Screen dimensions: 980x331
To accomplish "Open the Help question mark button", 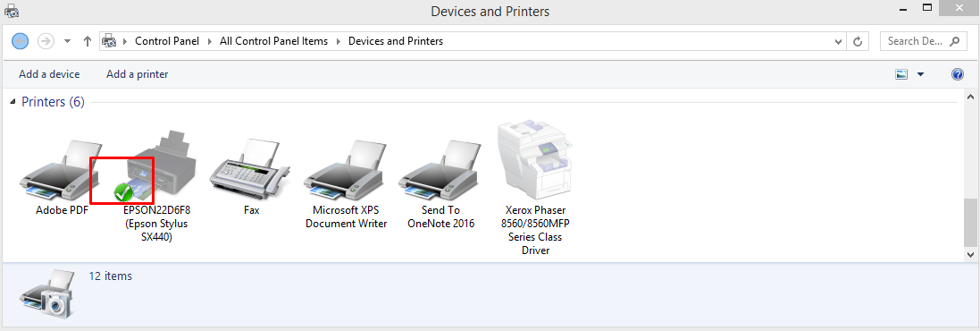I will pyautogui.click(x=958, y=74).
